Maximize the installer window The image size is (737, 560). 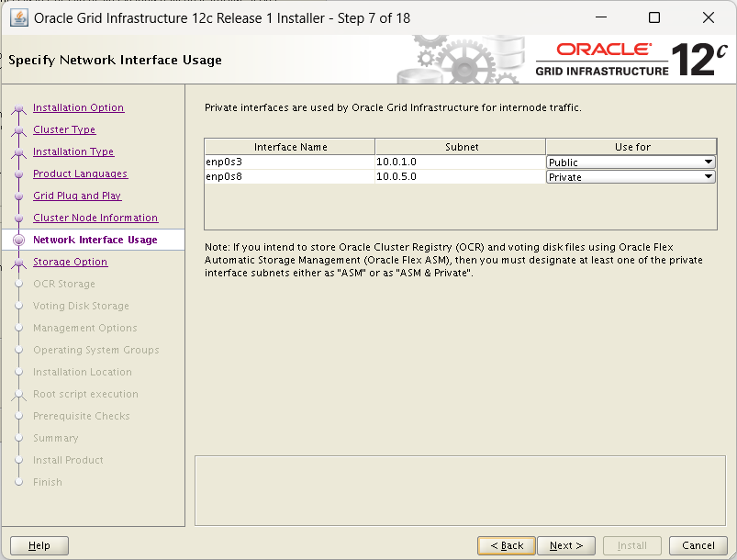coord(654,17)
